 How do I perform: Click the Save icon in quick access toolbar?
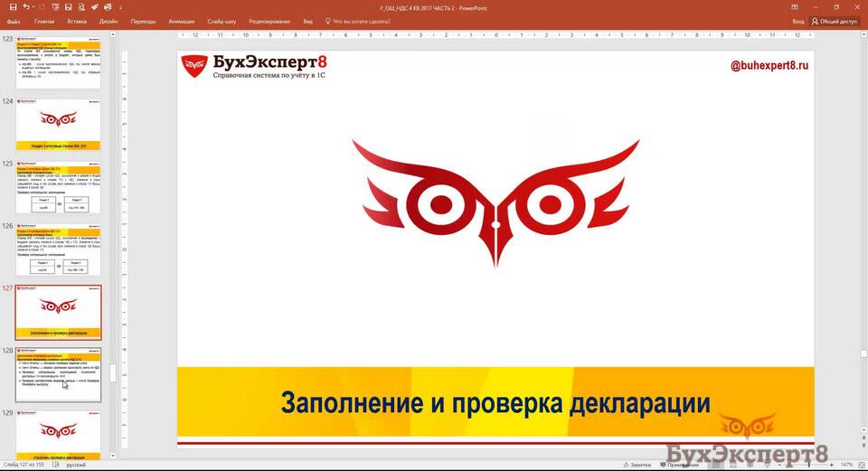pyautogui.click(x=14, y=7)
